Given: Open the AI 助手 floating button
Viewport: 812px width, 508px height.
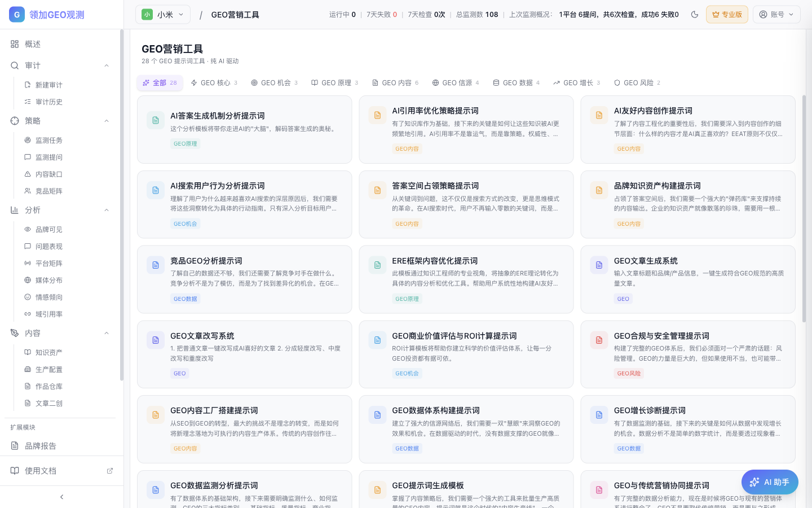Looking at the screenshot, I should pyautogui.click(x=770, y=482).
